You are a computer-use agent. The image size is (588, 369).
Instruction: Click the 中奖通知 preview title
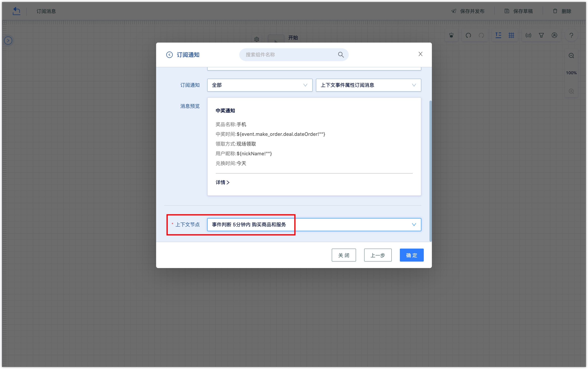[x=225, y=110]
